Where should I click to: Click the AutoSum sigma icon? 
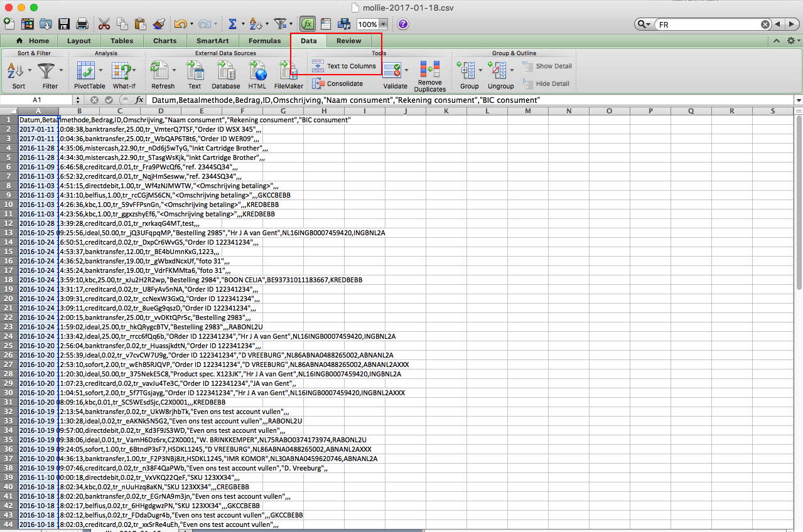pos(232,24)
